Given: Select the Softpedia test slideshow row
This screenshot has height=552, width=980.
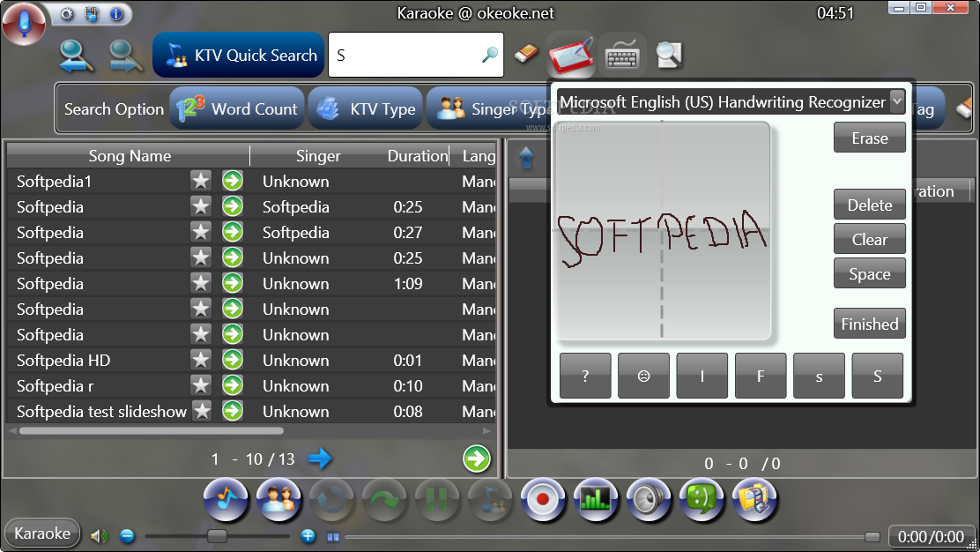Looking at the screenshot, I should tap(251, 411).
